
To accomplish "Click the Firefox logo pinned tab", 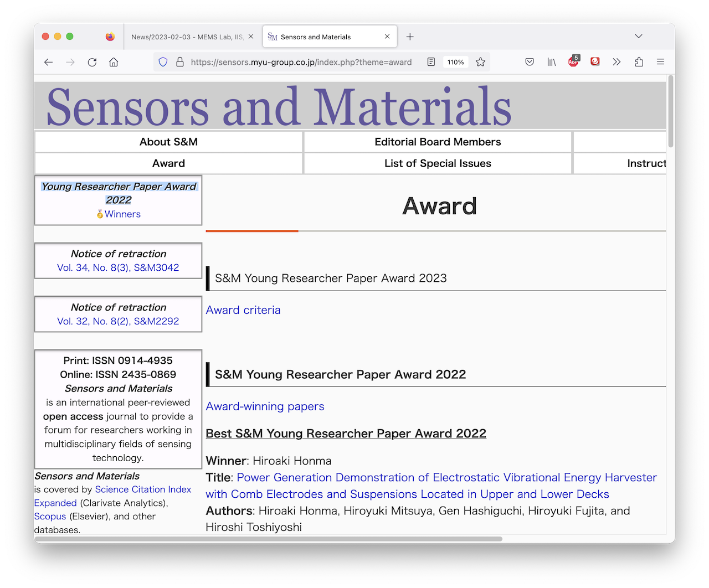I will [110, 37].
